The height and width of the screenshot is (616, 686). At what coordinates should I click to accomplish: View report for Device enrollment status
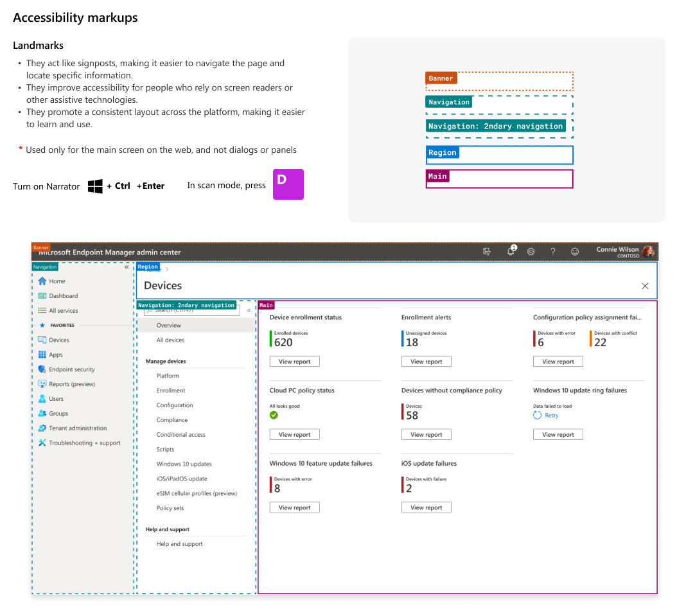(294, 362)
